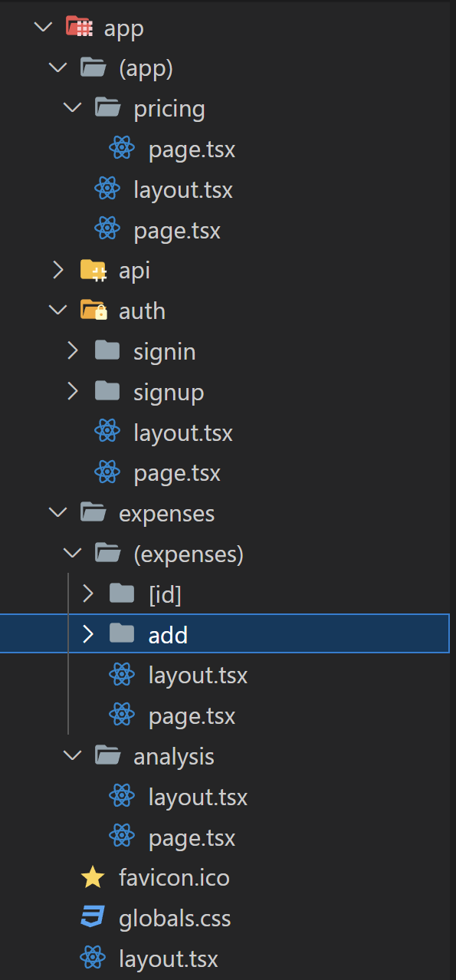Open layout.tsx label in auth folder
The image size is (456, 980).
tap(183, 432)
